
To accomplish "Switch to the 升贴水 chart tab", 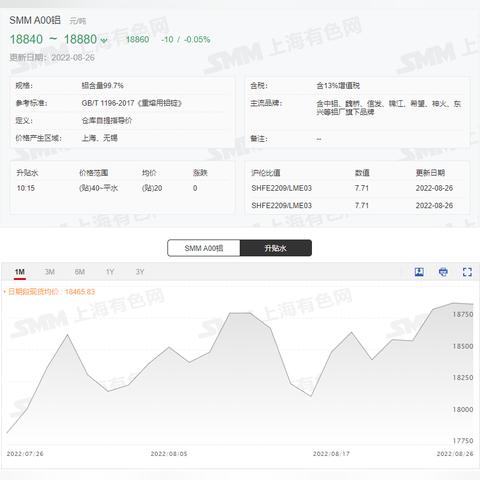I will click(x=276, y=248).
